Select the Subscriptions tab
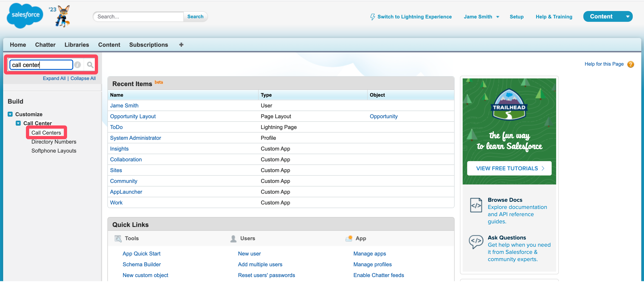 (149, 45)
